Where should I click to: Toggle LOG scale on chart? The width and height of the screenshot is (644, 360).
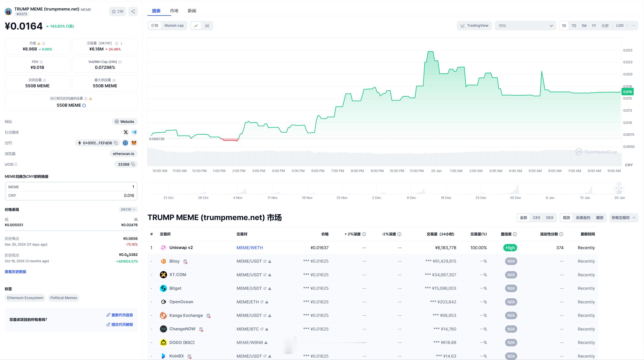point(620,26)
